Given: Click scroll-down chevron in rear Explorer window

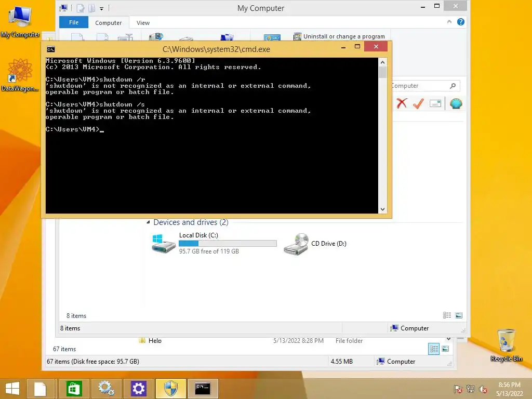Looking at the screenshot, I should 448,339.
